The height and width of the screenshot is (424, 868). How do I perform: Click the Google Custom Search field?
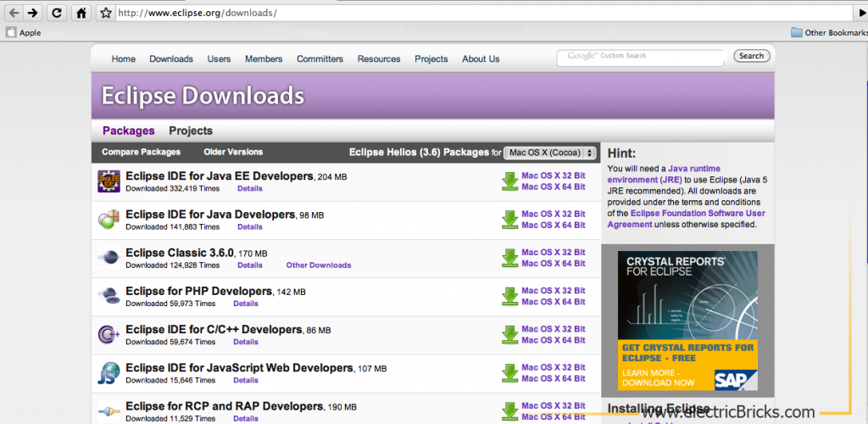point(641,57)
